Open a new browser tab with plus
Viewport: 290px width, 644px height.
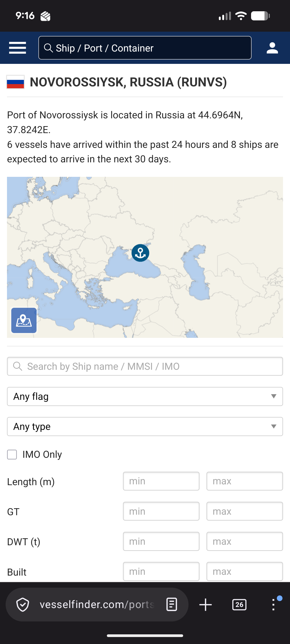(206, 605)
